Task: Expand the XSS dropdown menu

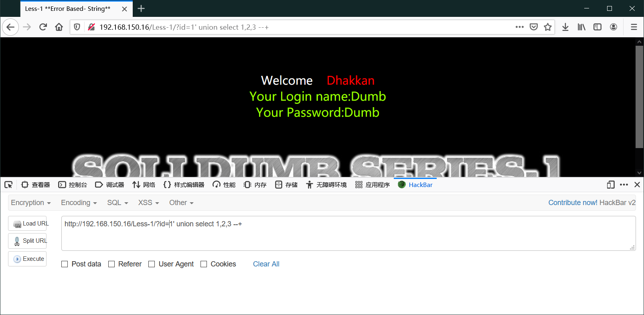Action: [148, 203]
